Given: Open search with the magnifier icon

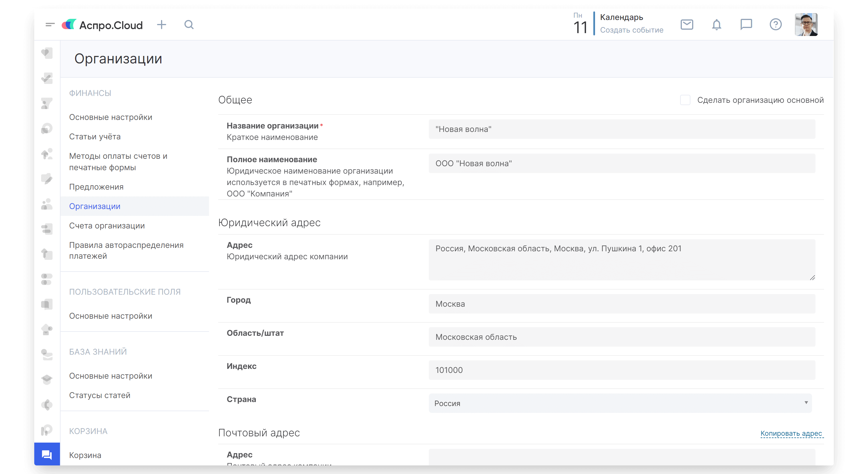Looking at the screenshot, I should pyautogui.click(x=189, y=25).
